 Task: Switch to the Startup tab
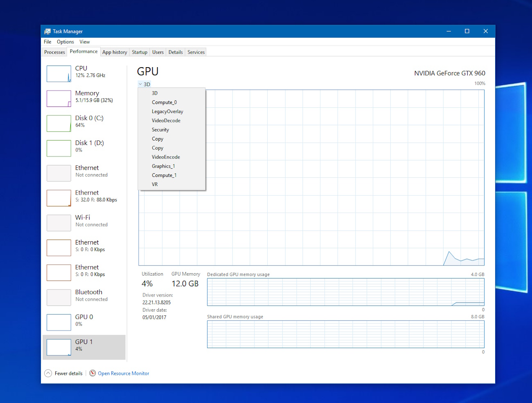[x=140, y=52]
